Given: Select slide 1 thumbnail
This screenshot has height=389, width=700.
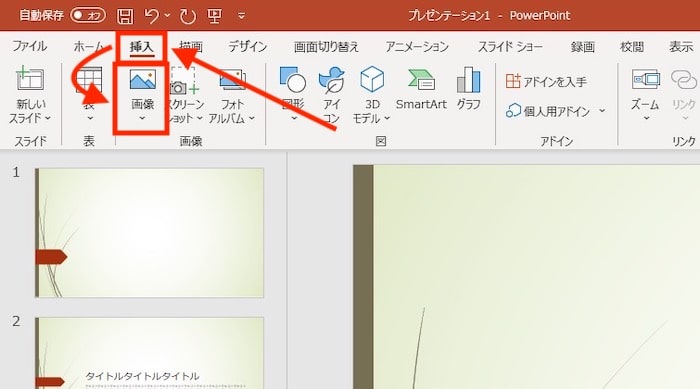Looking at the screenshot, I should tap(149, 233).
